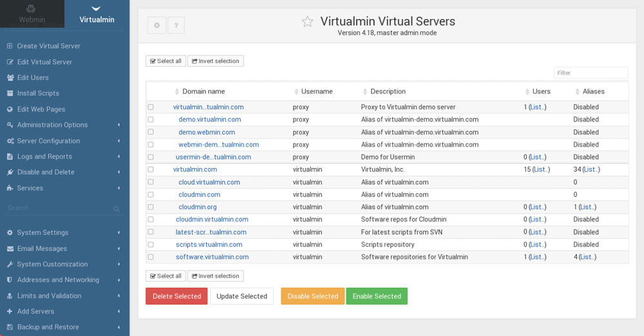Check the virtualmin.com row checkbox

[x=151, y=169]
